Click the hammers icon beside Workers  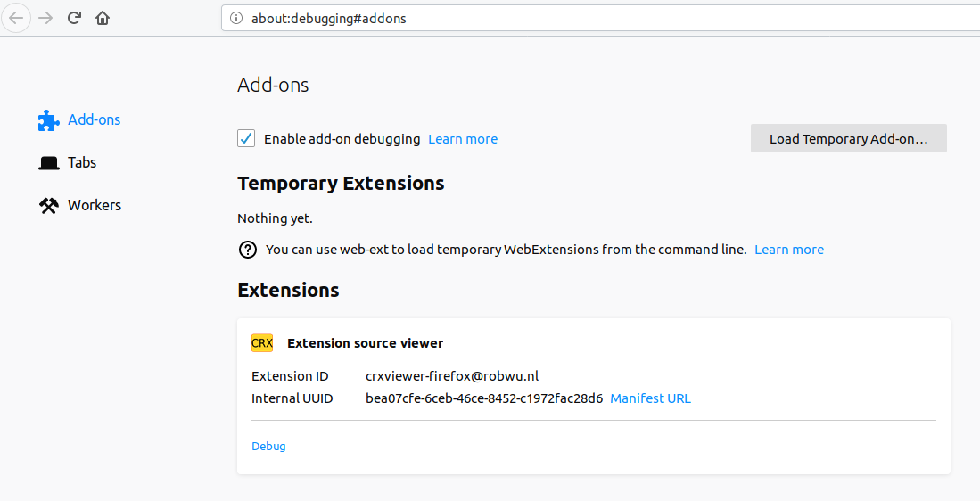(49, 206)
